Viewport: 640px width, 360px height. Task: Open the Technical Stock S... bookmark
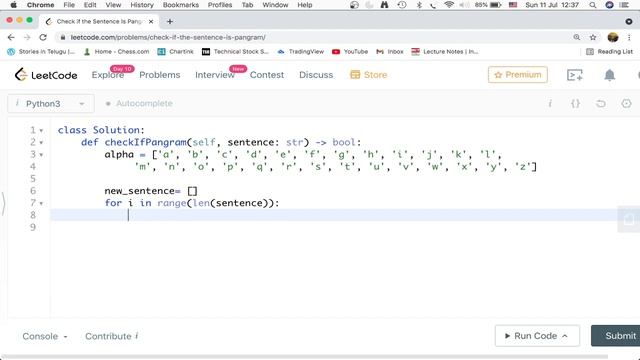coord(236,51)
